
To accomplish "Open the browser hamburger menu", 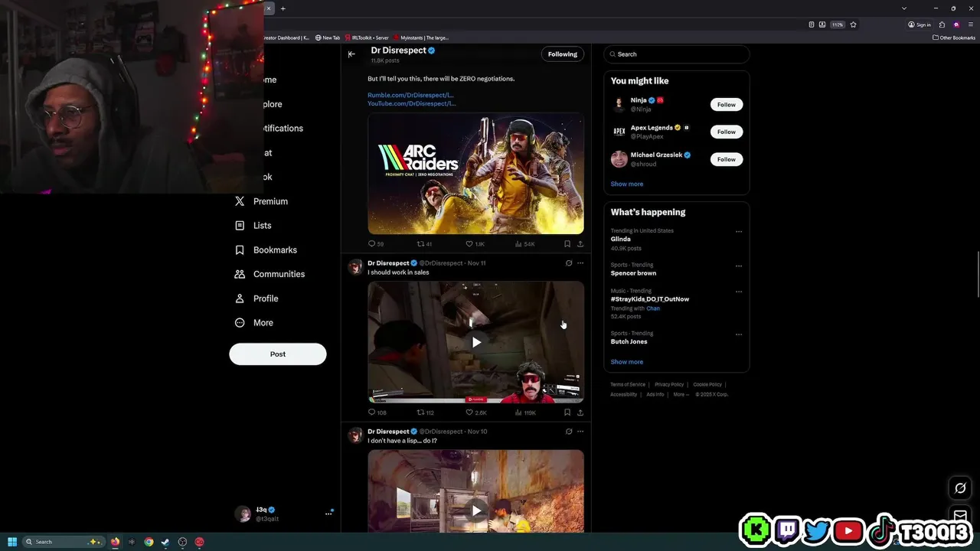I will click(x=970, y=24).
